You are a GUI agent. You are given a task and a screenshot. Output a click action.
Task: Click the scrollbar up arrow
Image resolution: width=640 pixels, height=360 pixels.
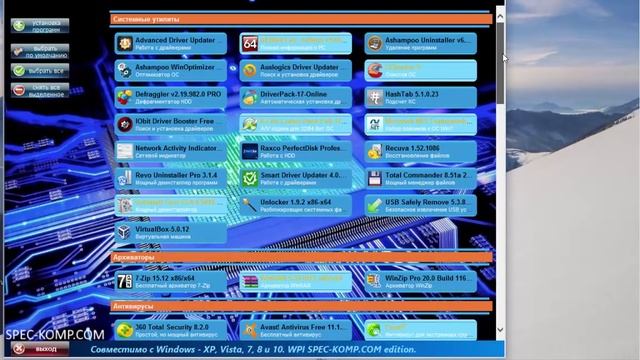tap(500, 17)
